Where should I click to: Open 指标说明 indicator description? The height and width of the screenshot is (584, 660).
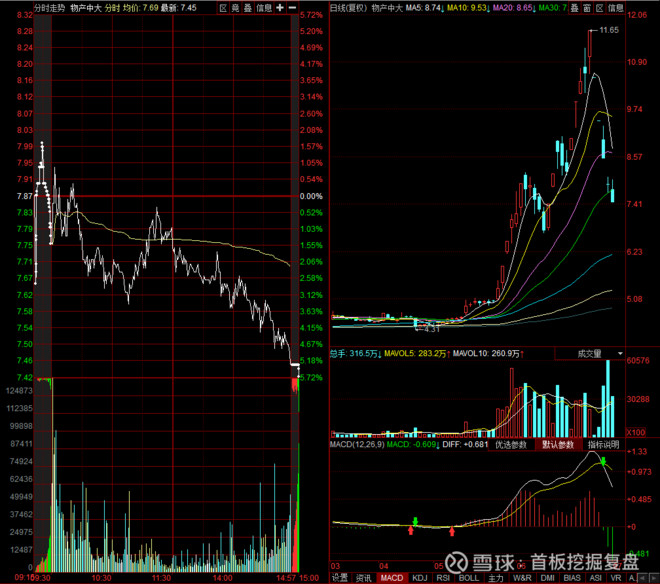[x=604, y=445]
